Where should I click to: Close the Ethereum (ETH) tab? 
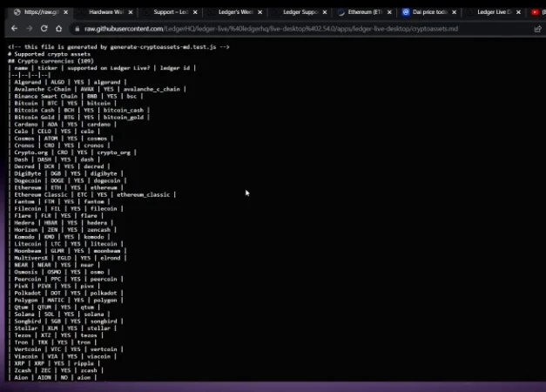[x=389, y=12]
